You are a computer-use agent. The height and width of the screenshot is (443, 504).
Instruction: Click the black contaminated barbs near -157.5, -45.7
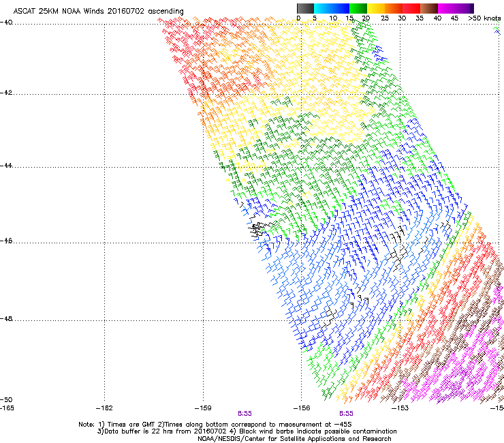(x=259, y=230)
